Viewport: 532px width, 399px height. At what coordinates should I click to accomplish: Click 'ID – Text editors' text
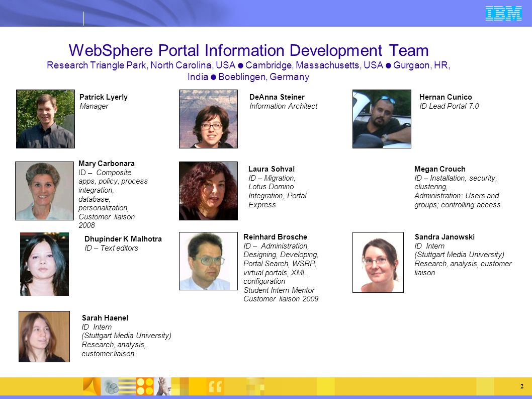tap(111, 248)
